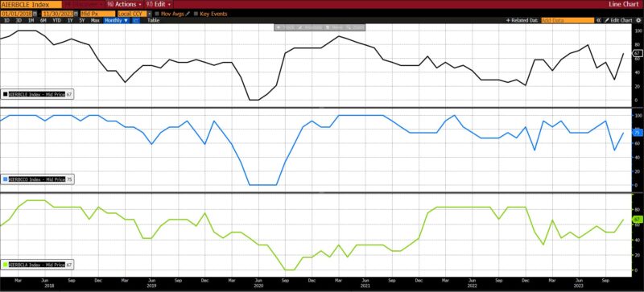Open the Edit menu
This screenshot has width=644, height=292.
[x=158, y=4]
